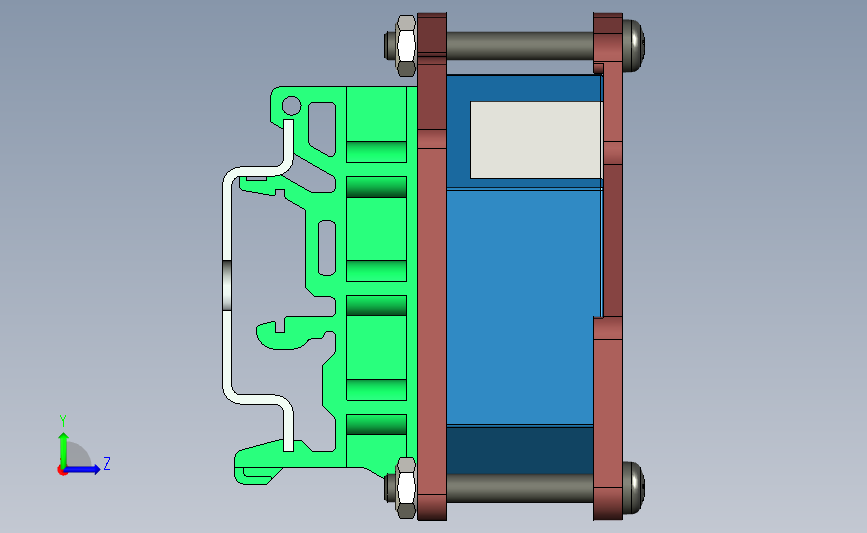
Task: Select the bottom long bolt shaft
Action: [x=520, y=488]
